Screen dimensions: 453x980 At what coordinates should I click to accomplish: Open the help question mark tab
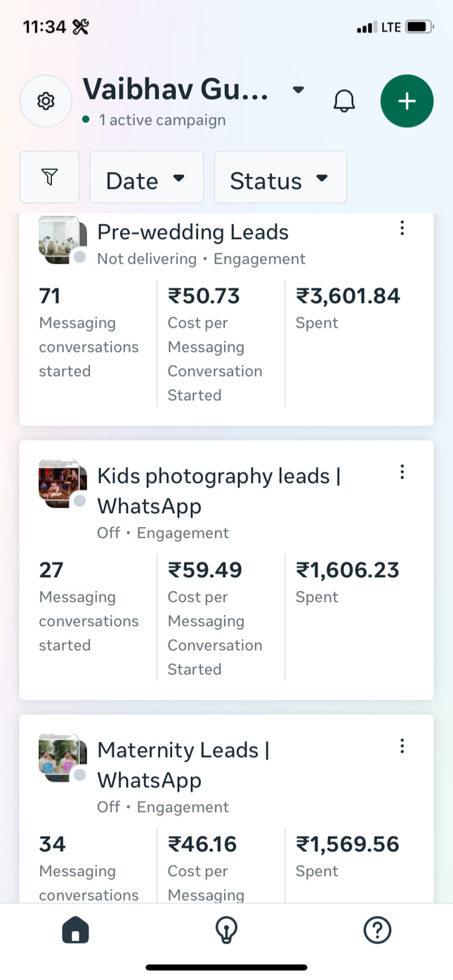click(x=377, y=931)
